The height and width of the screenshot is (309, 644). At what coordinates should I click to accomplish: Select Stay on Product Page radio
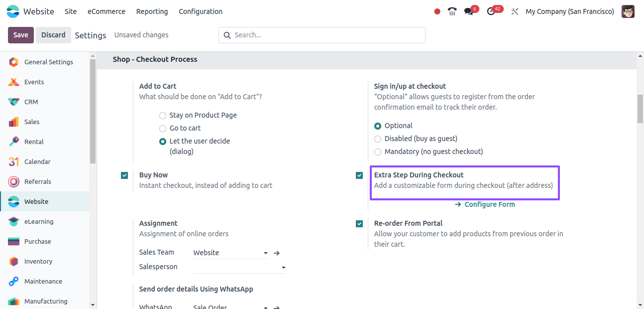(x=163, y=115)
